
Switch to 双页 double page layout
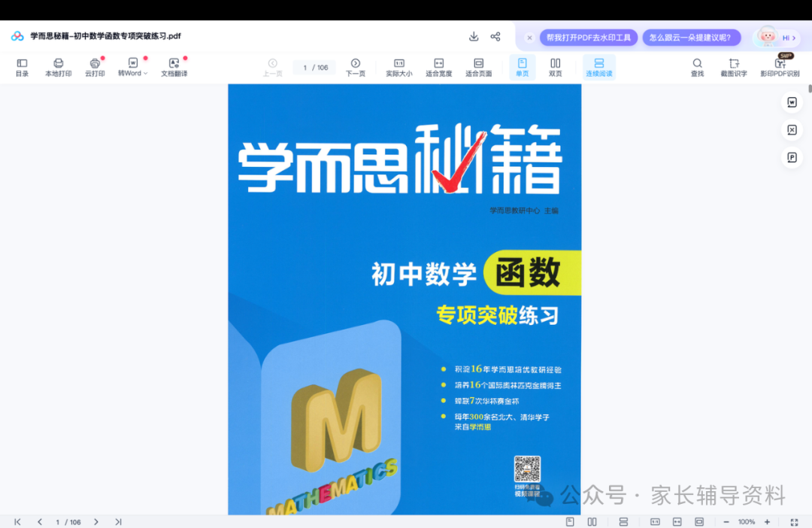click(555, 68)
